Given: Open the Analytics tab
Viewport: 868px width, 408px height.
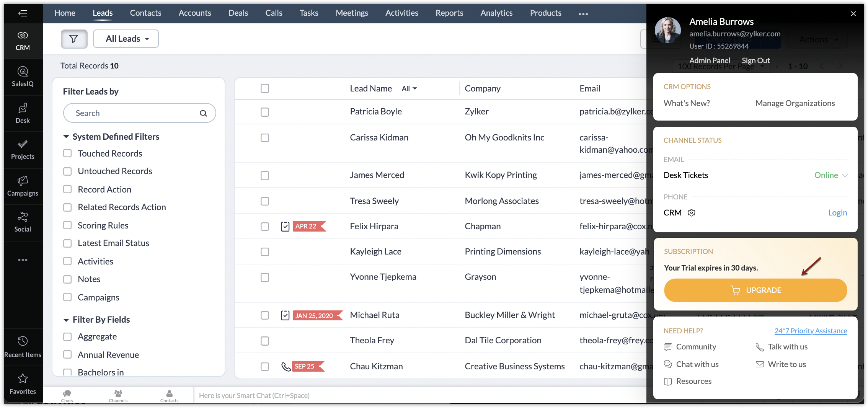Looking at the screenshot, I should (496, 13).
